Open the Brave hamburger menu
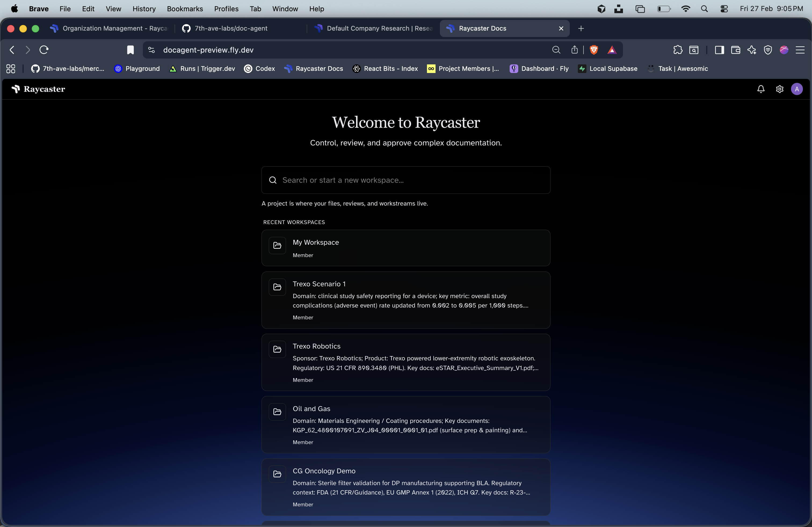 [x=800, y=50]
